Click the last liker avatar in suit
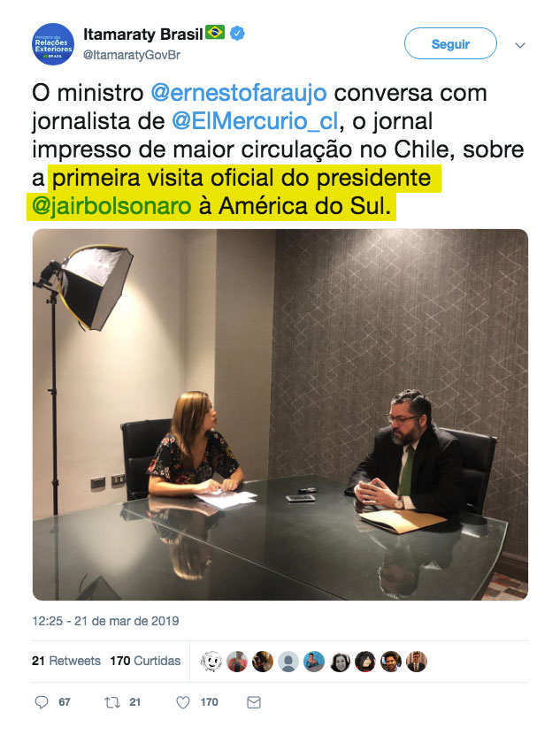Viewport: 560px width, 735px height. pyautogui.click(x=417, y=662)
